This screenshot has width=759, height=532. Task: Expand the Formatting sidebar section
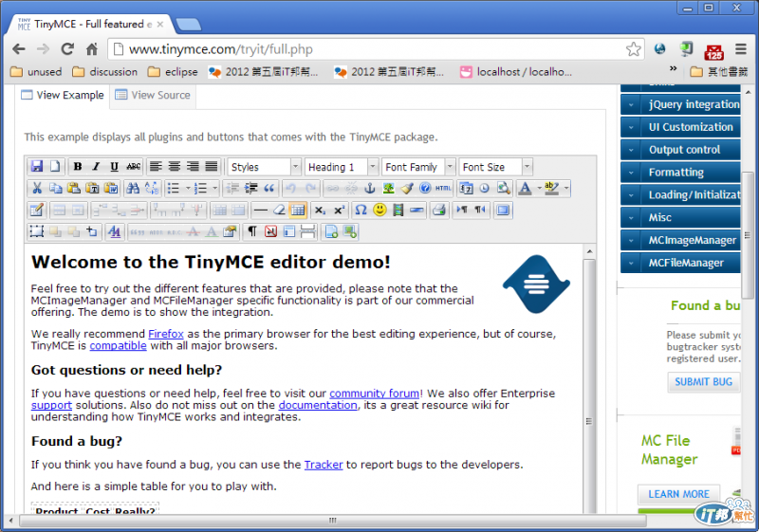click(680, 173)
